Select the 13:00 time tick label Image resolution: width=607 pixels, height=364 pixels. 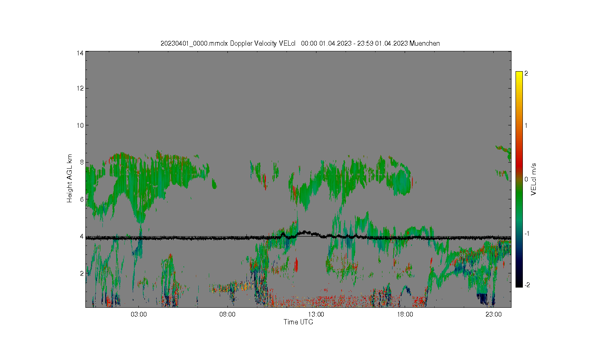pyautogui.click(x=316, y=315)
